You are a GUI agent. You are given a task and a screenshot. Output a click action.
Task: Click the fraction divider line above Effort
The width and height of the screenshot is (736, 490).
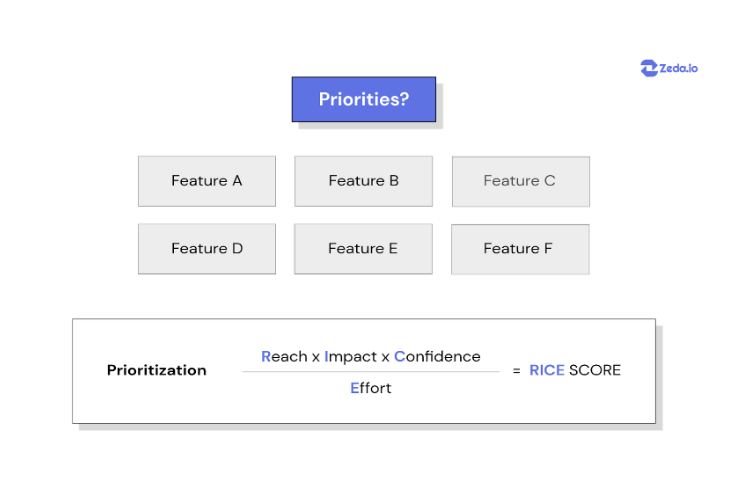click(300, 372)
